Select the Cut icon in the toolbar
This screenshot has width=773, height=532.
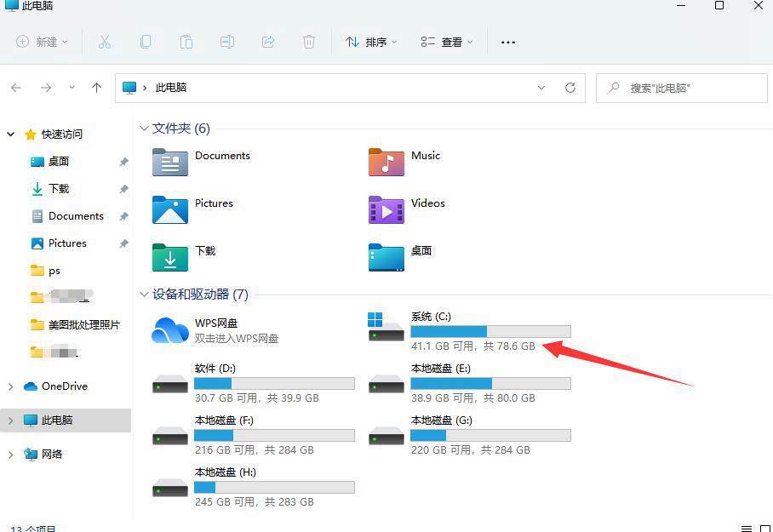[x=104, y=41]
